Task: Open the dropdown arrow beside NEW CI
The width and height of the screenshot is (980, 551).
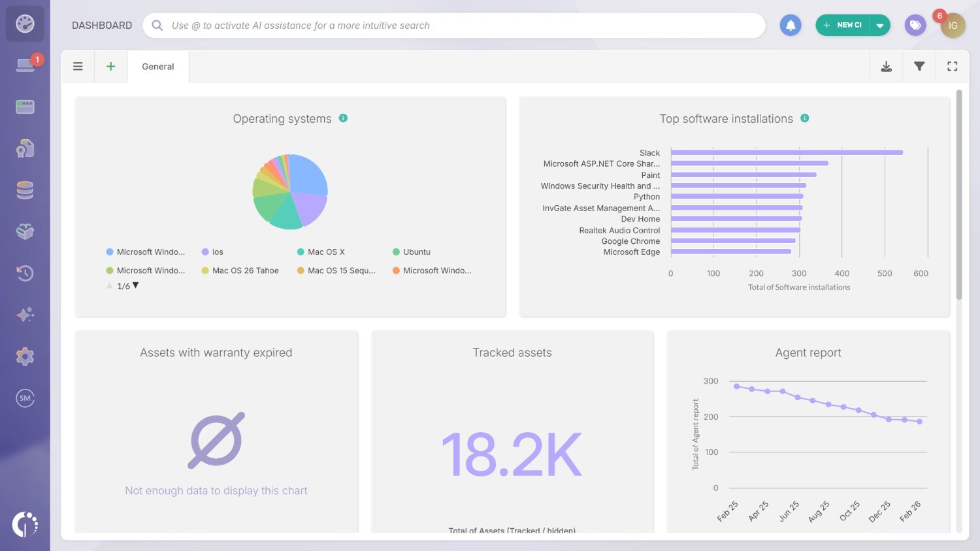Action: [880, 25]
